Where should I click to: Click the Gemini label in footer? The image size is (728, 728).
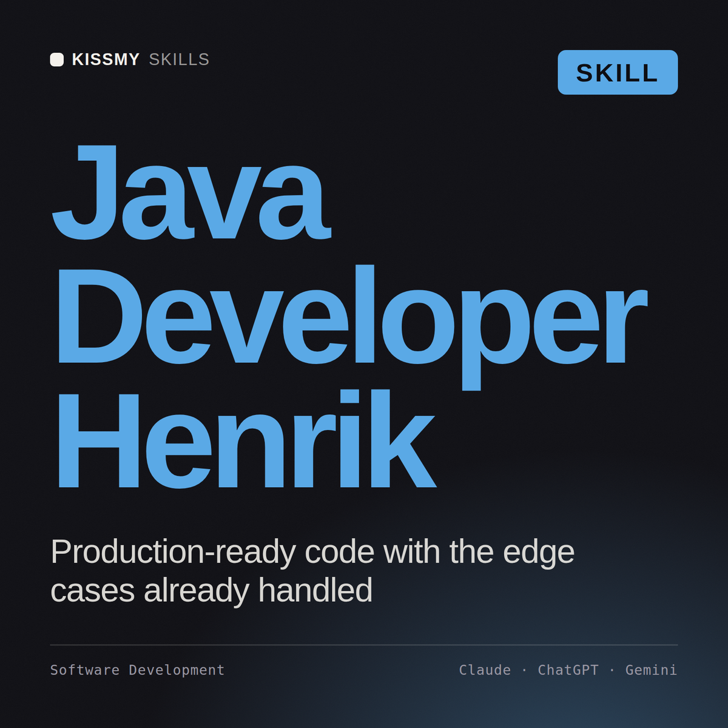pos(651,670)
